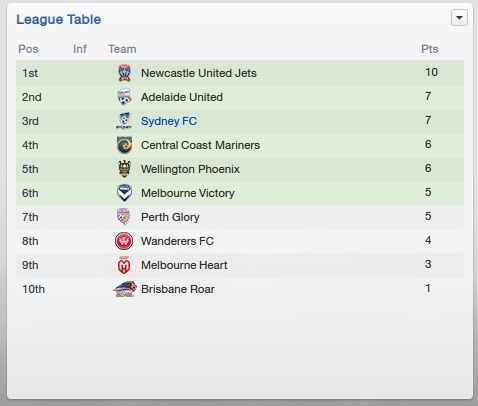478x406 pixels.
Task: Click the Melbourne Victory shield badge
Action: pyautogui.click(x=124, y=193)
